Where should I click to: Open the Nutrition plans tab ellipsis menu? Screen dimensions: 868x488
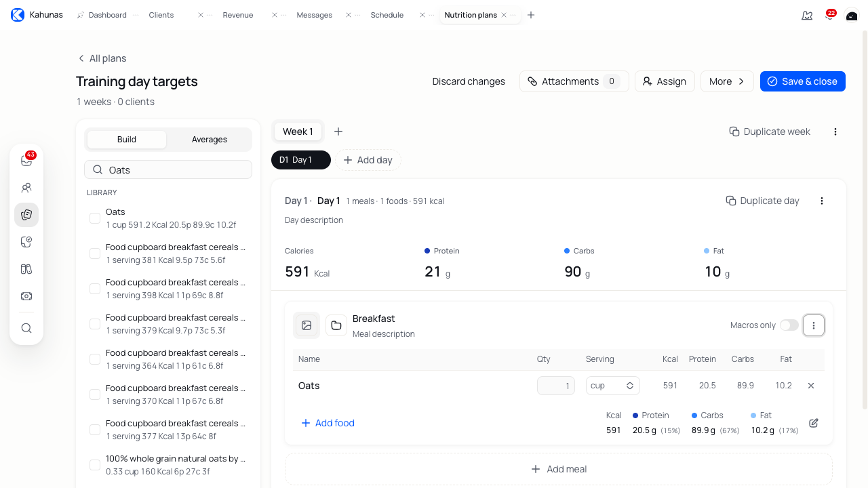pos(513,15)
